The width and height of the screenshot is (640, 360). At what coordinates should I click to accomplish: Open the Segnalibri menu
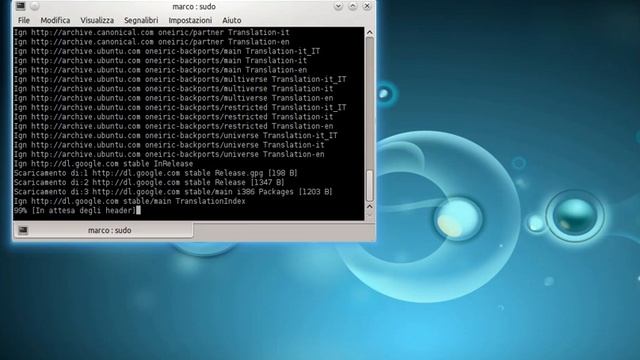coord(141,20)
